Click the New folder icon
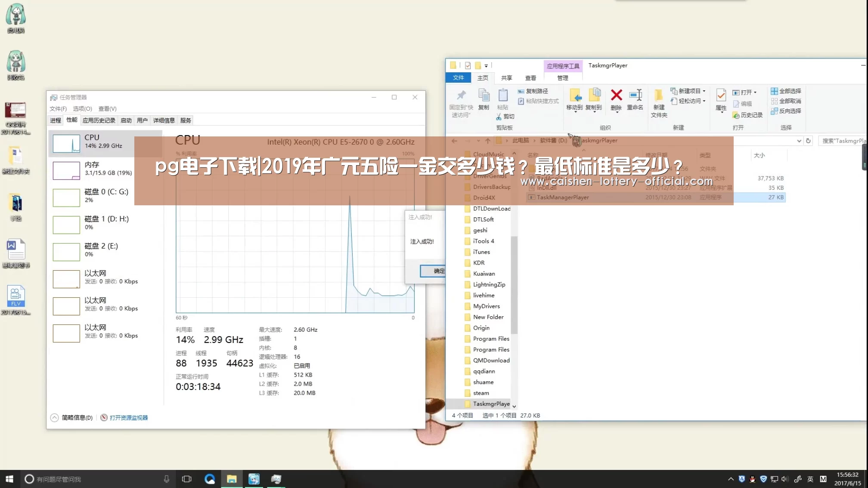 [659, 96]
